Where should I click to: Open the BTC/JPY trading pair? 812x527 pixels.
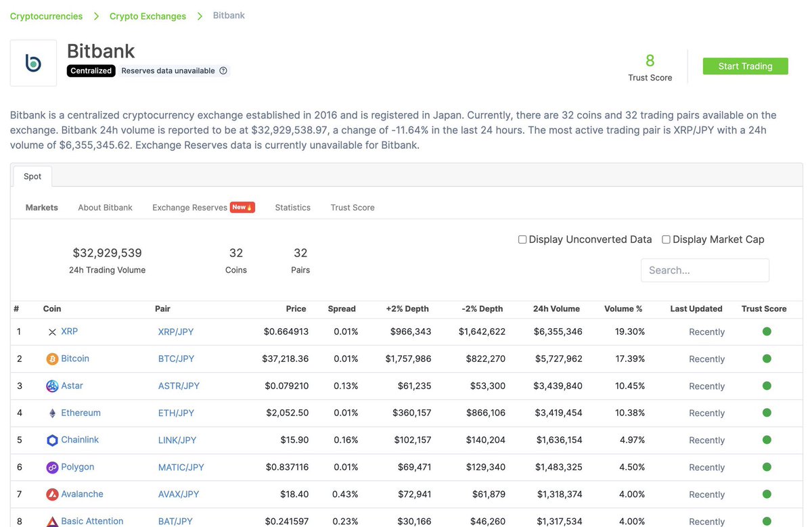pos(176,359)
